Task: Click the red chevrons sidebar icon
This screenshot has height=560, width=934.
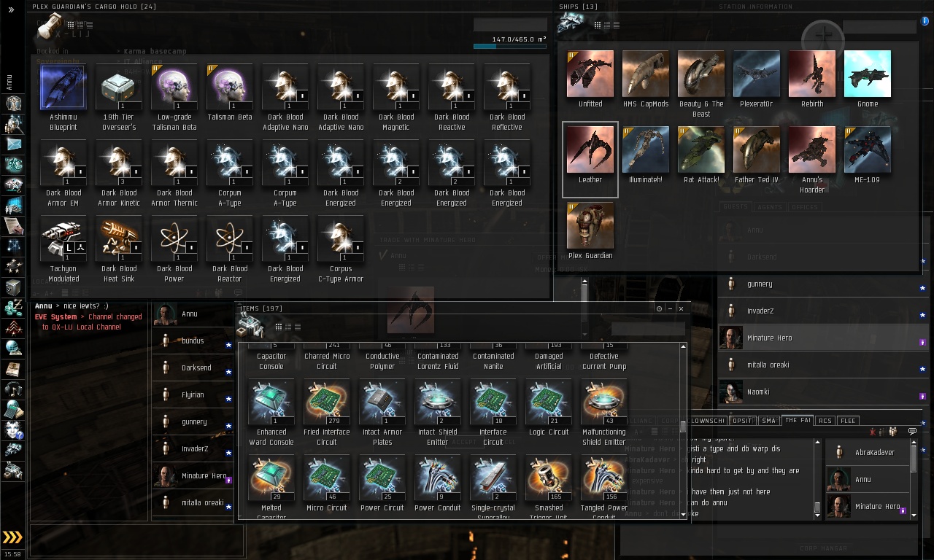Action: (x=13, y=328)
